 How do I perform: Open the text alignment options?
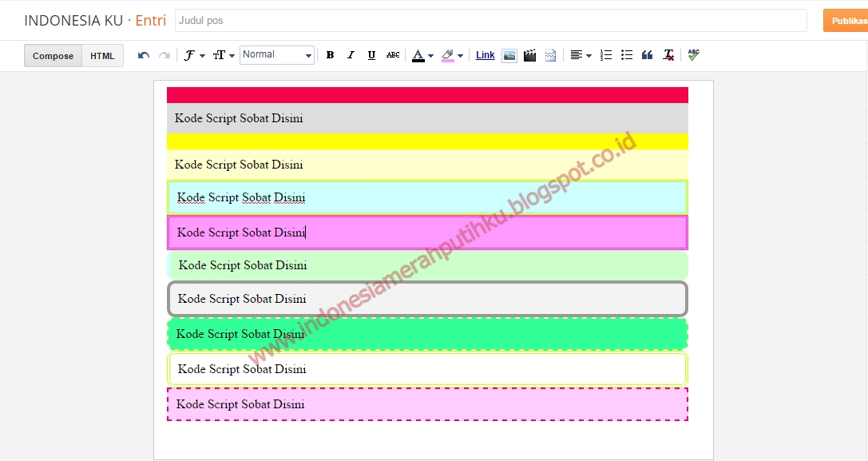pos(581,55)
